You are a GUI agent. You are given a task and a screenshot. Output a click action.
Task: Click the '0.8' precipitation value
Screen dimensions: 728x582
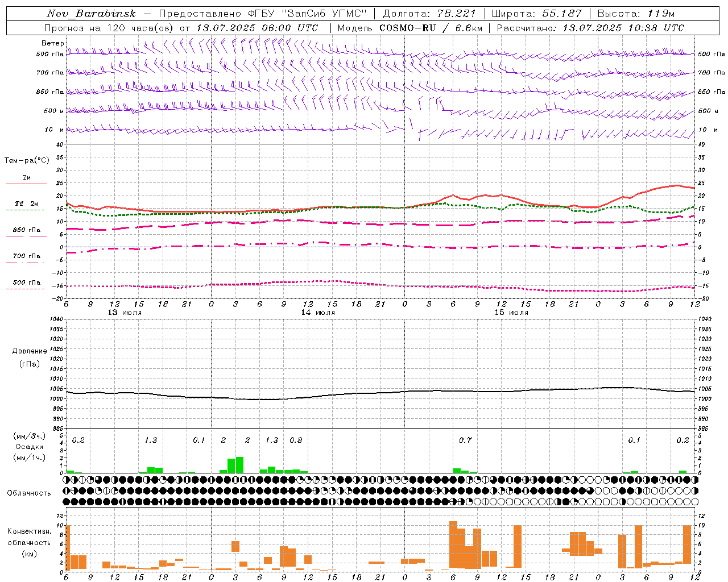(x=296, y=440)
